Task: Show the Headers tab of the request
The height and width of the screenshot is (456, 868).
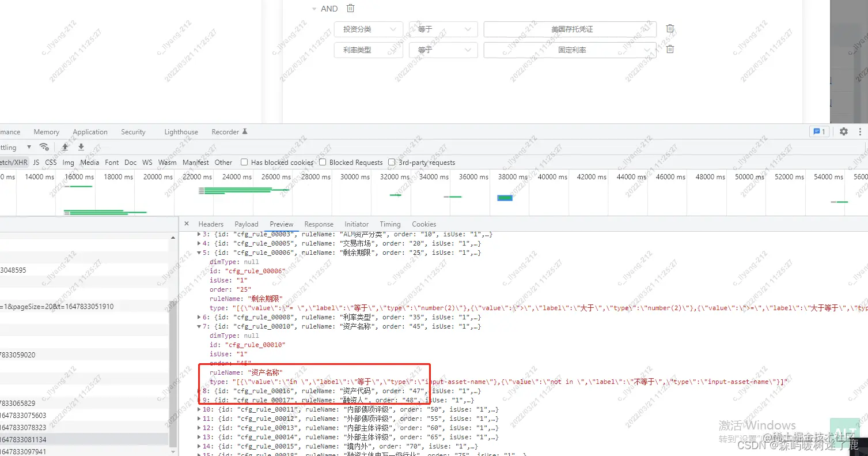Action: point(211,224)
